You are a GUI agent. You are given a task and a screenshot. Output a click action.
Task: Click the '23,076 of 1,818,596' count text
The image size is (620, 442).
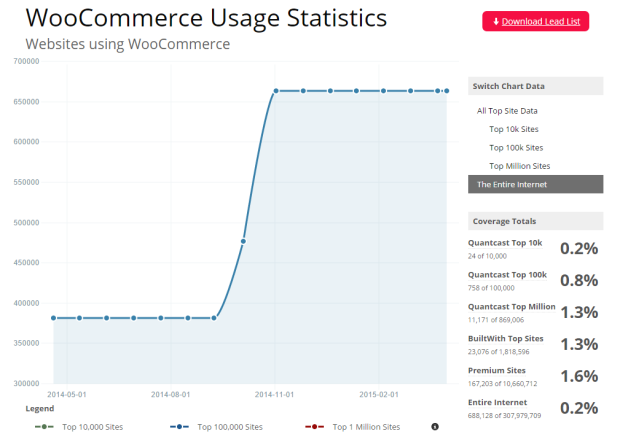point(499,351)
